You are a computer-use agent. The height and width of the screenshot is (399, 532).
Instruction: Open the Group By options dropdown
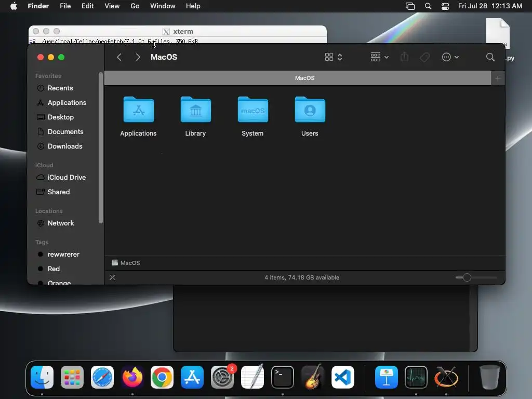(379, 57)
